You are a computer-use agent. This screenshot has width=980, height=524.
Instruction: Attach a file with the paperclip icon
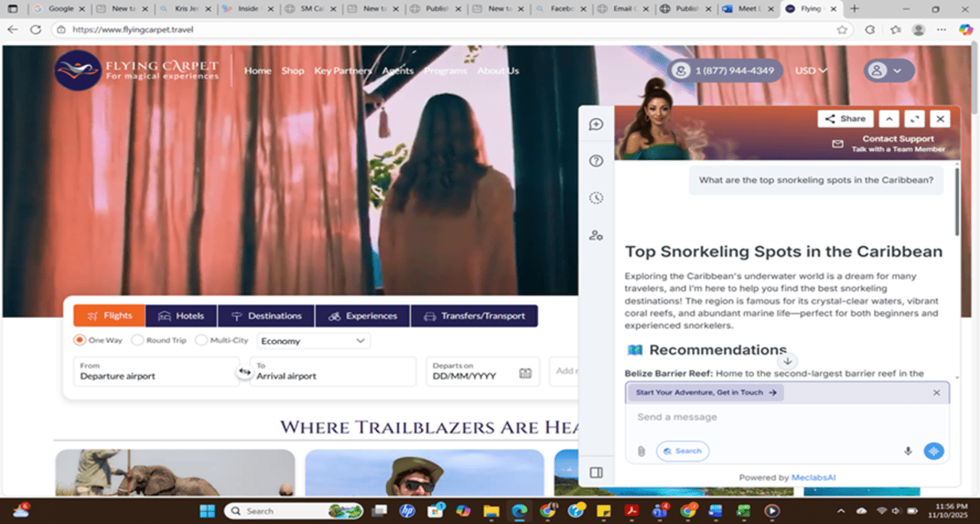(x=642, y=451)
